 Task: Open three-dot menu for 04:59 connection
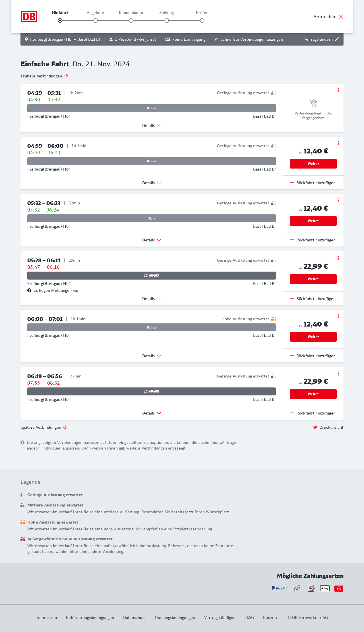point(338,143)
